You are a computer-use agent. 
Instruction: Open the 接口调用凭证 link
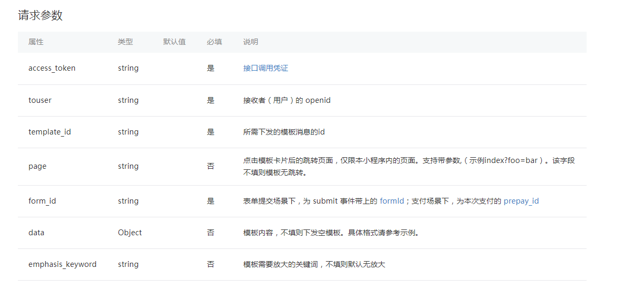coord(265,68)
